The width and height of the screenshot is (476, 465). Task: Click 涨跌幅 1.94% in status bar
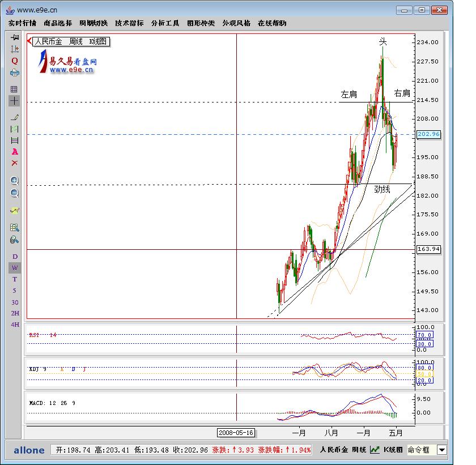(284, 450)
